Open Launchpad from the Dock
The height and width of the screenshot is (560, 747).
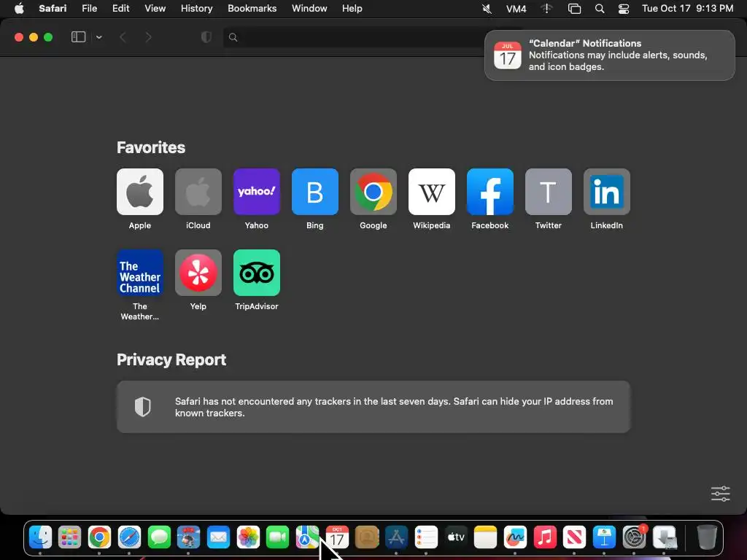(x=69, y=537)
